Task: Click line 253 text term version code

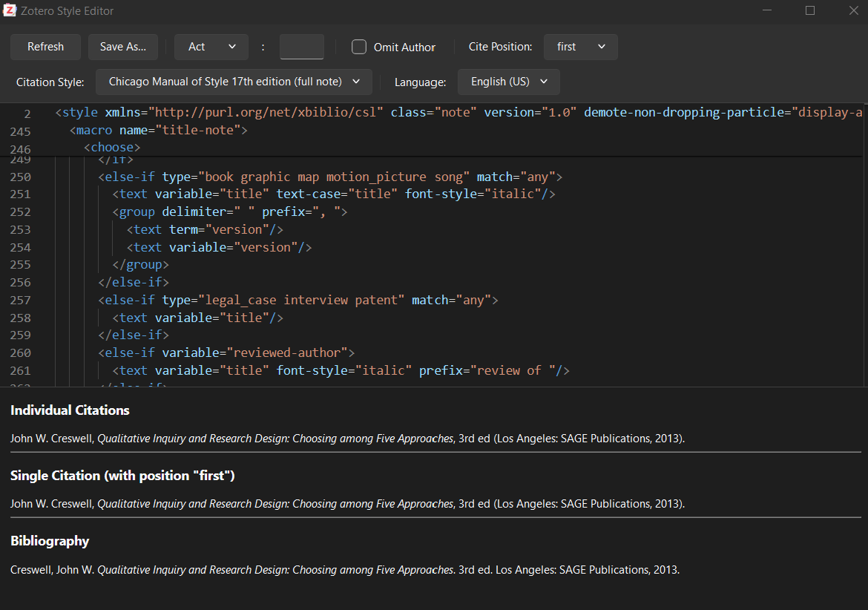Action: [205, 230]
